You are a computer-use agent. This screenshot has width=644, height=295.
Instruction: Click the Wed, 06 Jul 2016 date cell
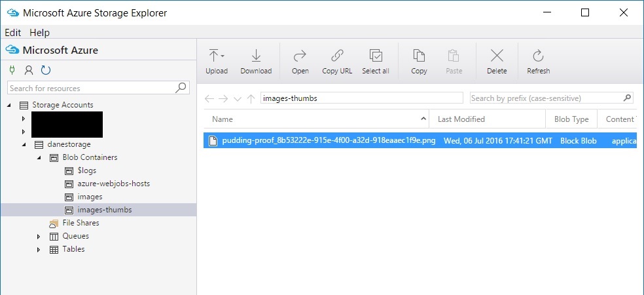coord(498,141)
